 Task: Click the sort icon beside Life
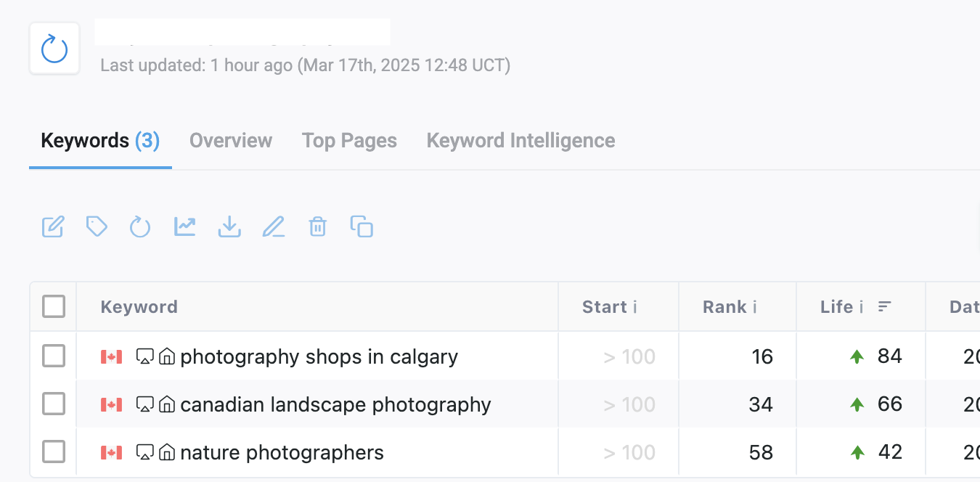click(884, 307)
